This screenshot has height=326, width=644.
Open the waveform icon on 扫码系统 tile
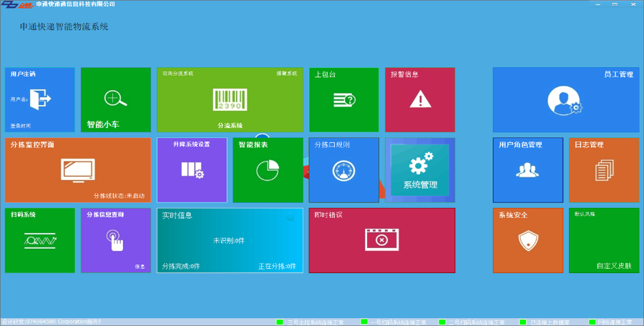[x=40, y=241]
